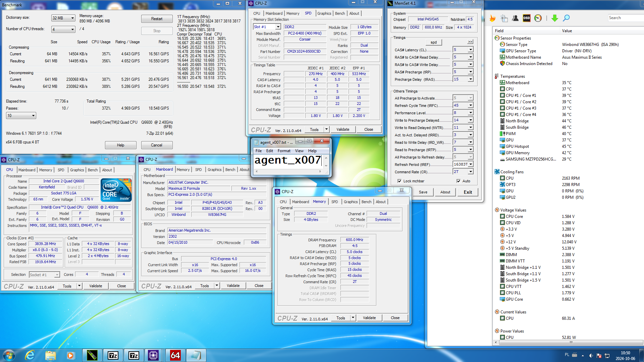Open the Passes count dropdown in Benchmark
The width and height of the screenshot is (644, 362).
tap(21, 116)
